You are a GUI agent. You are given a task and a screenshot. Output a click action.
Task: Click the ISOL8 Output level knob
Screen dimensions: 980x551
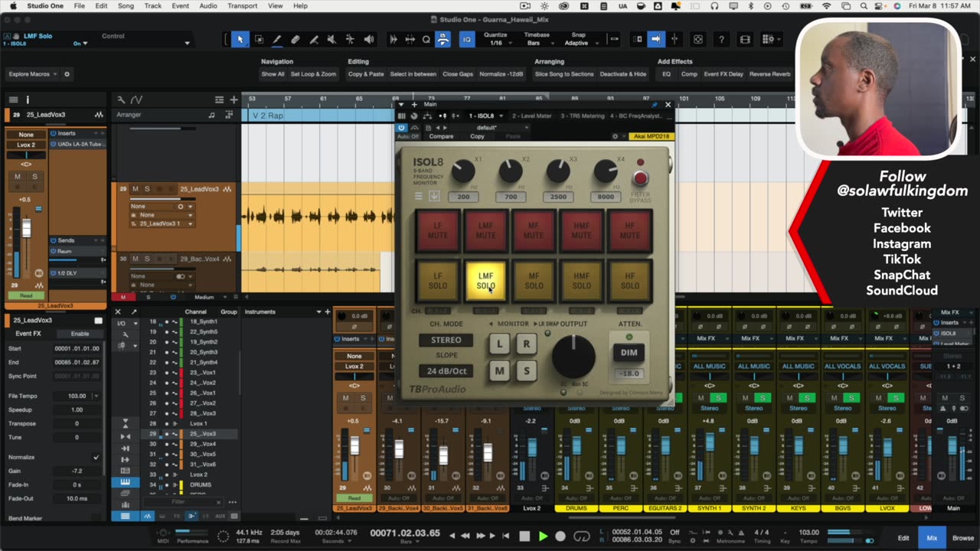pos(573,356)
